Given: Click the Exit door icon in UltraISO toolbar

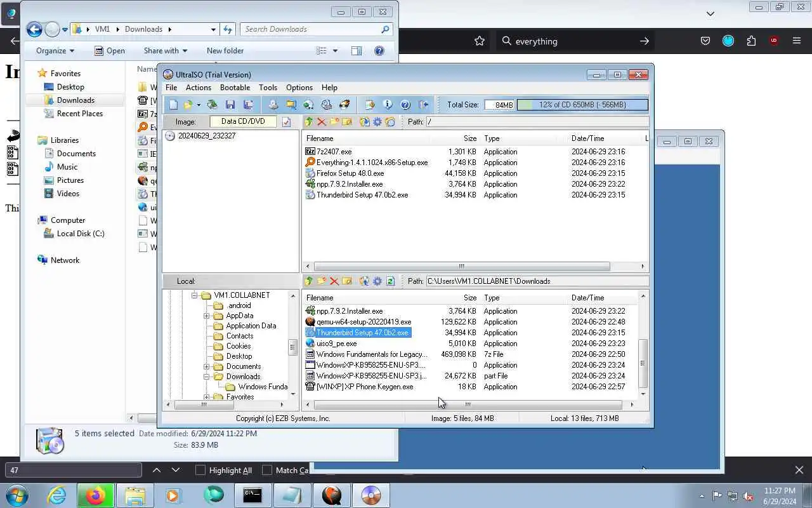Looking at the screenshot, I should pos(424,105).
